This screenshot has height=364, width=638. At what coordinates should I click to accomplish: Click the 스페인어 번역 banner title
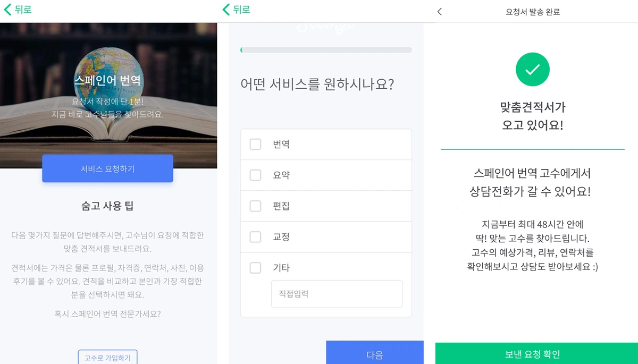point(107,81)
